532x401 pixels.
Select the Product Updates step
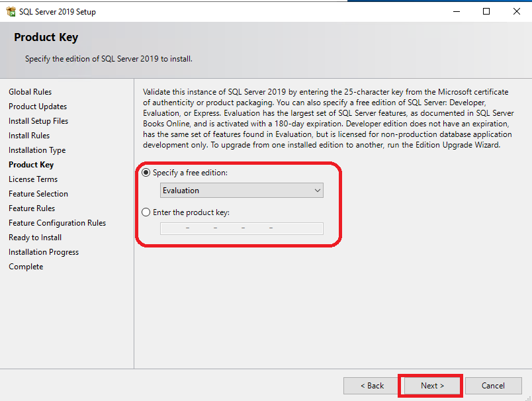(38, 107)
